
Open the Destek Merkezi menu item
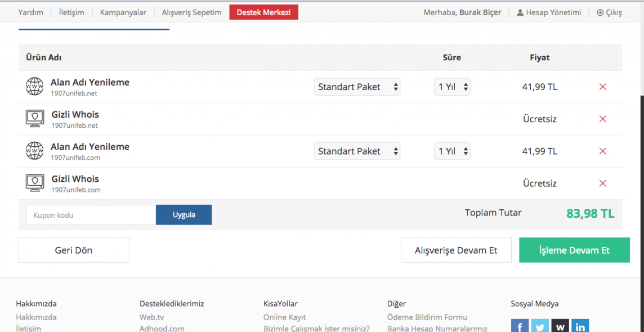click(x=263, y=12)
